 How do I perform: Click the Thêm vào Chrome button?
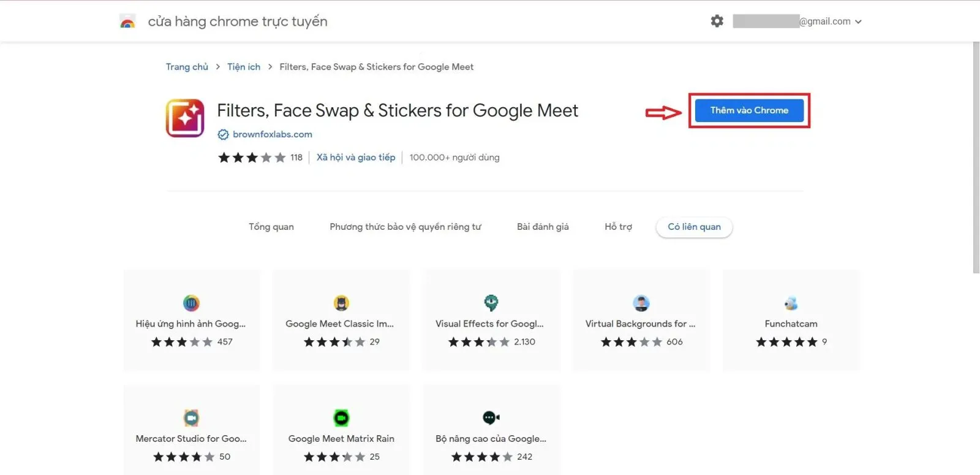[x=749, y=110]
